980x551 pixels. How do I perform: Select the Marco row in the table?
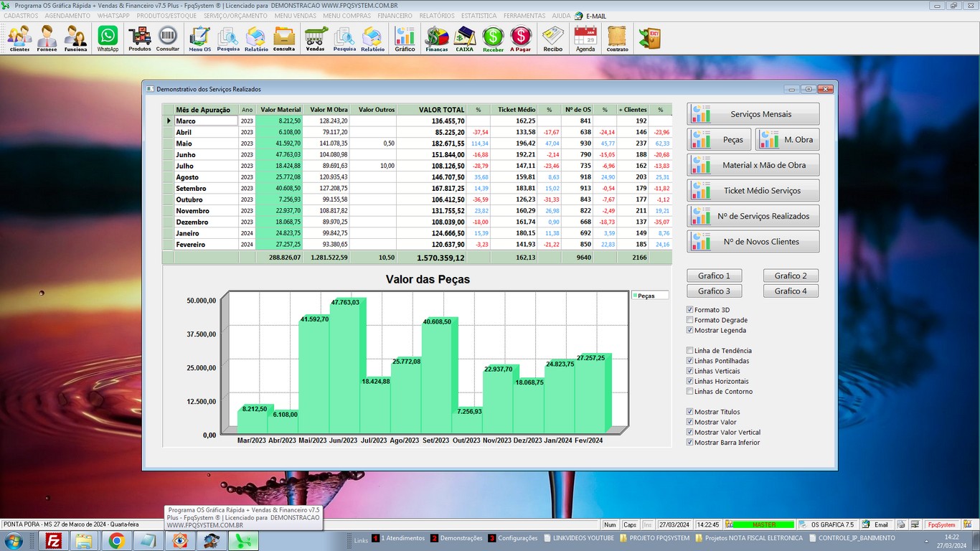pyautogui.click(x=416, y=121)
